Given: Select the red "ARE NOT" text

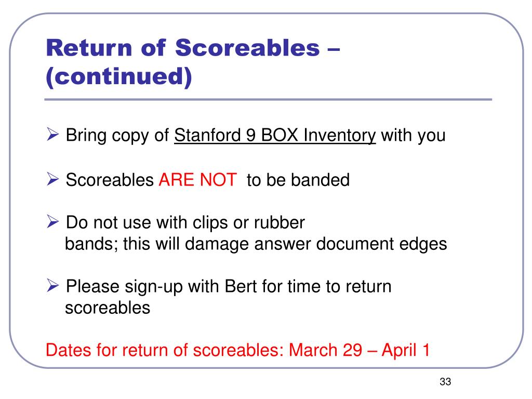Looking at the screenshot, I should point(198,179).
